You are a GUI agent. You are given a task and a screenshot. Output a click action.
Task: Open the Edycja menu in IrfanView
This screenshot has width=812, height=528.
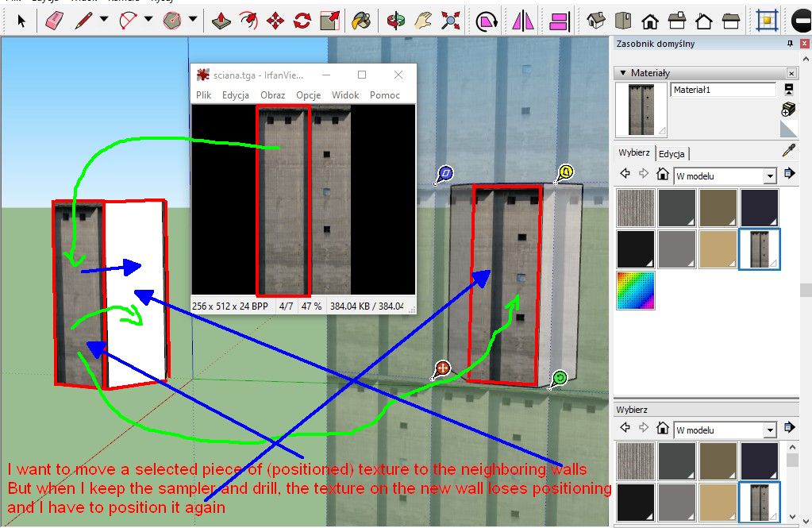click(236, 94)
